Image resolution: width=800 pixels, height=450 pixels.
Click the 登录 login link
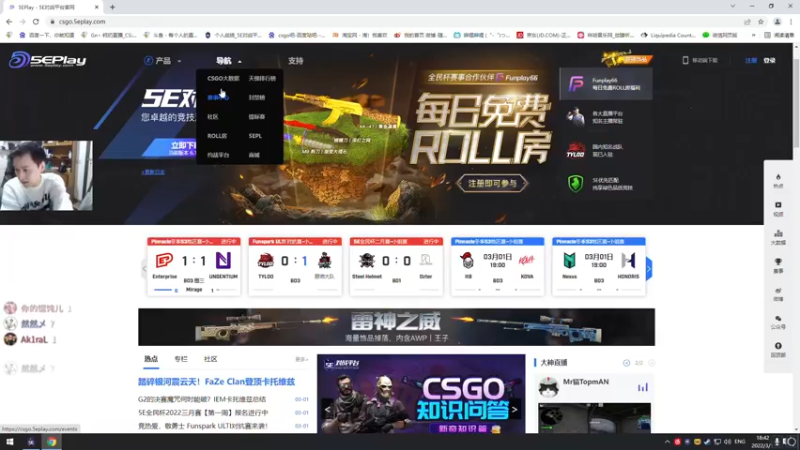point(769,60)
